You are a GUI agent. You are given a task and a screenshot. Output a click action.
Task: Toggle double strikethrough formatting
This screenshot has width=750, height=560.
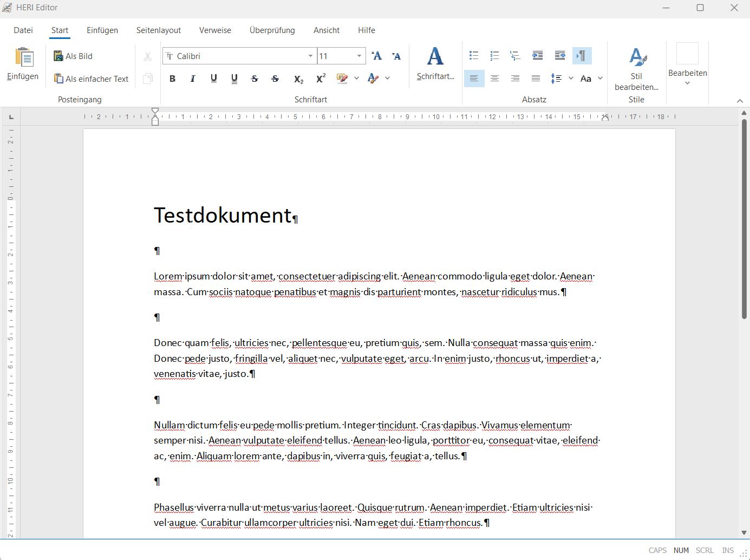pos(275,79)
